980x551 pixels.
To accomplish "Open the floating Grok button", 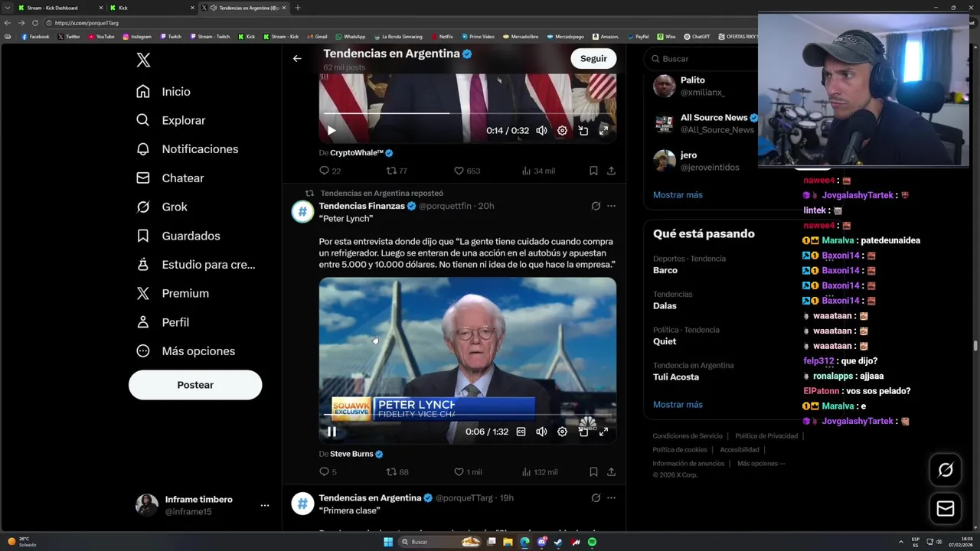I will 946,470.
